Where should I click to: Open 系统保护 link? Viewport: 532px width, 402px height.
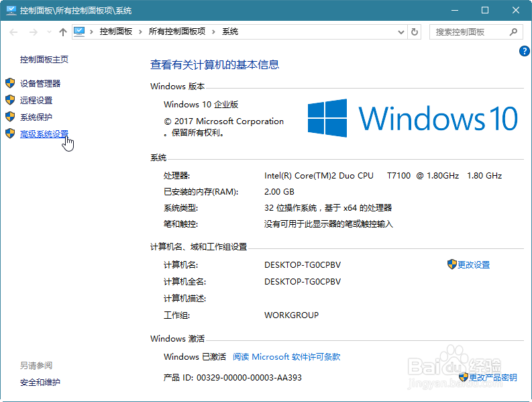point(36,117)
